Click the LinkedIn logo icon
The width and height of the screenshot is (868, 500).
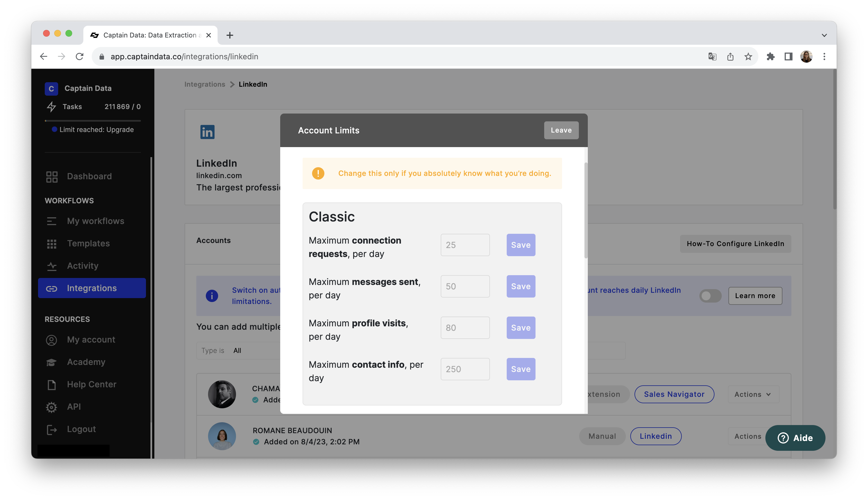tap(207, 132)
